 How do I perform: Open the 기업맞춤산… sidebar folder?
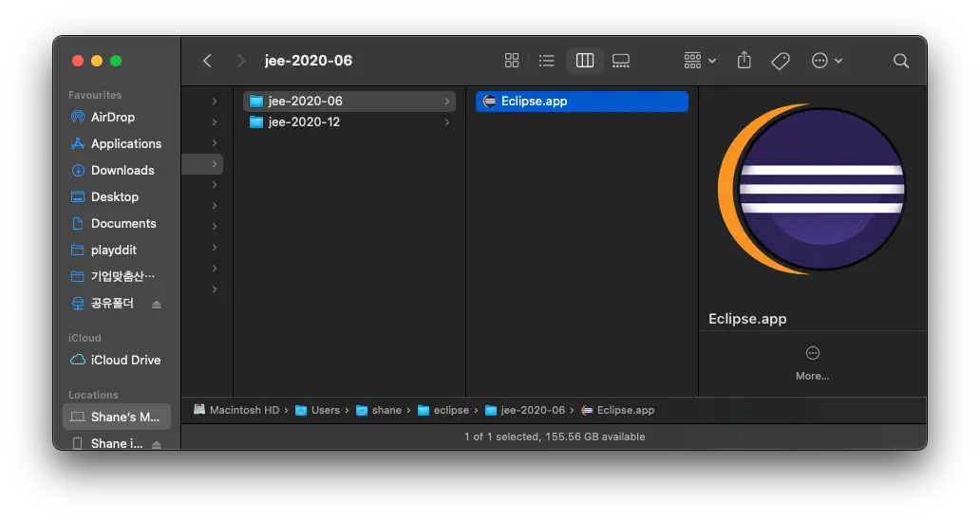point(117,276)
